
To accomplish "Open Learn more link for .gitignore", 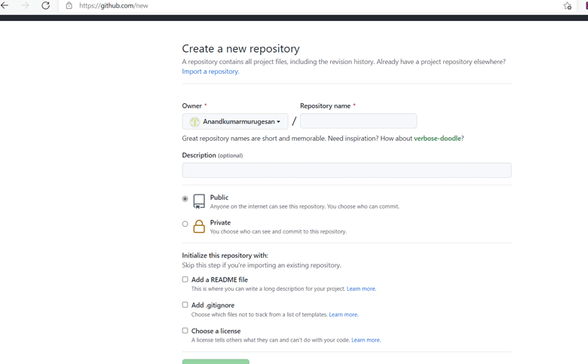I will (344, 314).
